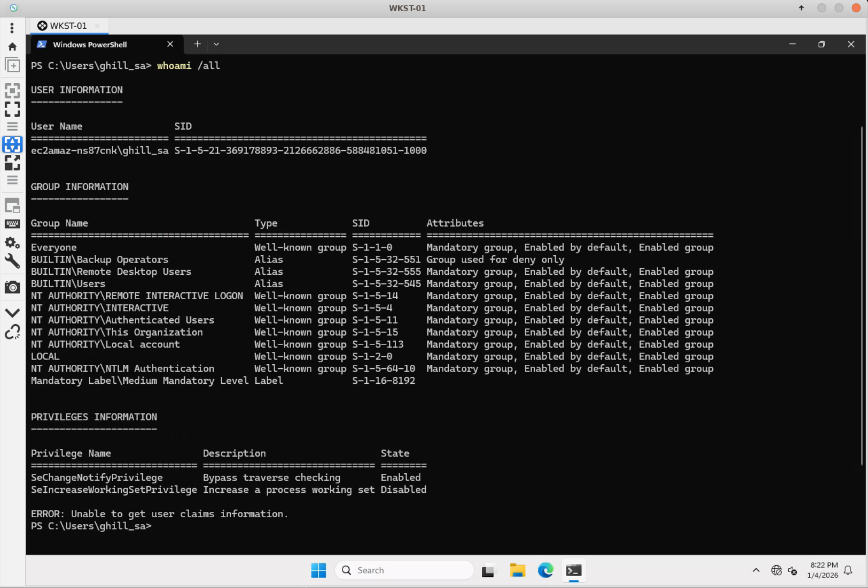The width and height of the screenshot is (868, 588).
Task: Click the terminal vertical scrollbar
Action: (x=862, y=296)
